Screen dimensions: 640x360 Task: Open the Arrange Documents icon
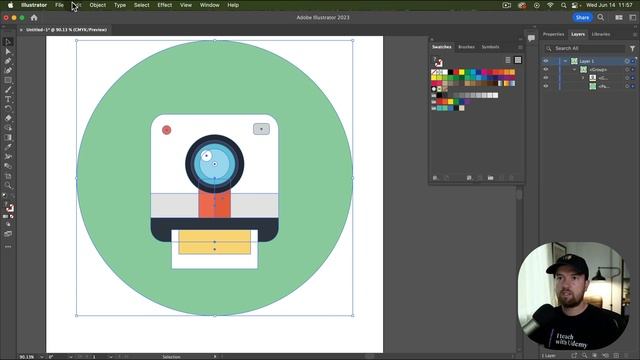click(619, 18)
